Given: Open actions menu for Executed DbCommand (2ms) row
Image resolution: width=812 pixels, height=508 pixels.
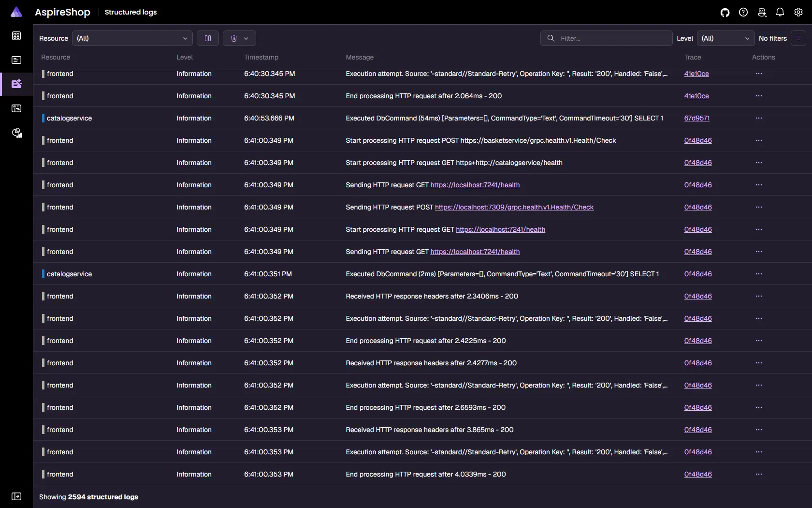Looking at the screenshot, I should tap(759, 274).
